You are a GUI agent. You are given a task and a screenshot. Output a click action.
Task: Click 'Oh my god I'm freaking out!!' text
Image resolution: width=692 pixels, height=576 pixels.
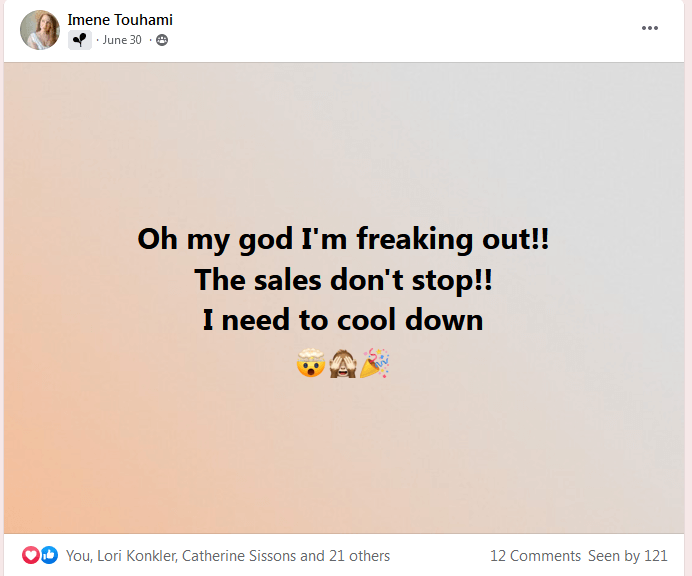(x=343, y=240)
